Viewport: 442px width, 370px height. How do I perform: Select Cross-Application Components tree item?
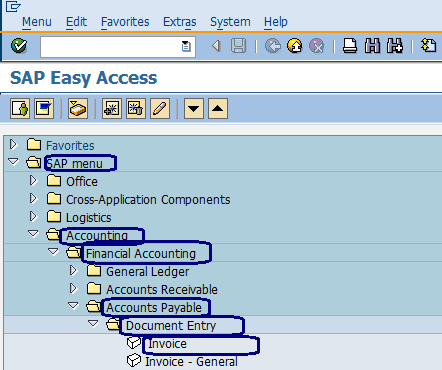pos(148,199)
